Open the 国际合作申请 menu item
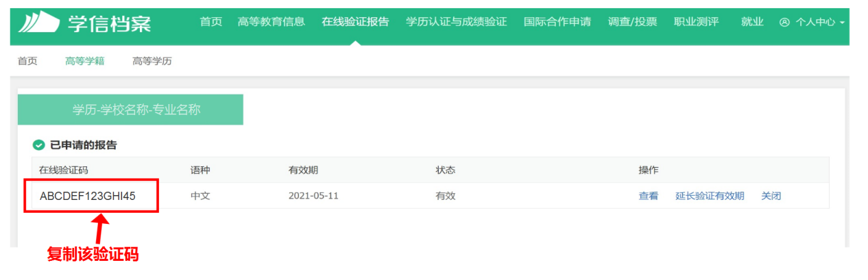The width and height of the screenshot is (868, 280). (557, 22)
